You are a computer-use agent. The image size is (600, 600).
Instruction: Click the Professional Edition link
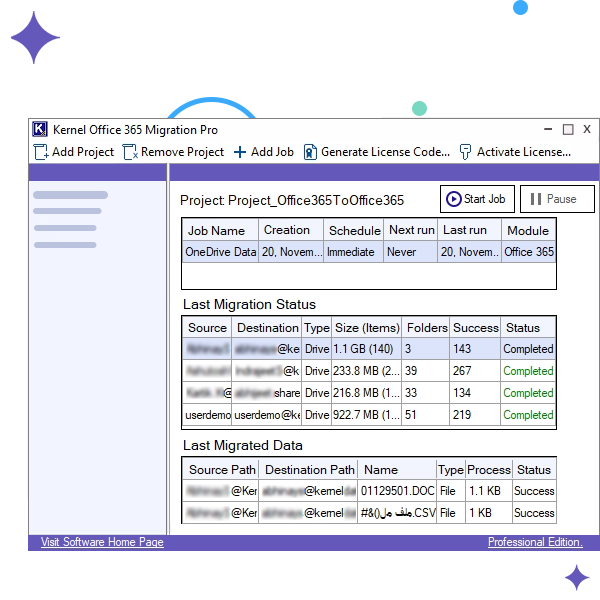point(534,542)
